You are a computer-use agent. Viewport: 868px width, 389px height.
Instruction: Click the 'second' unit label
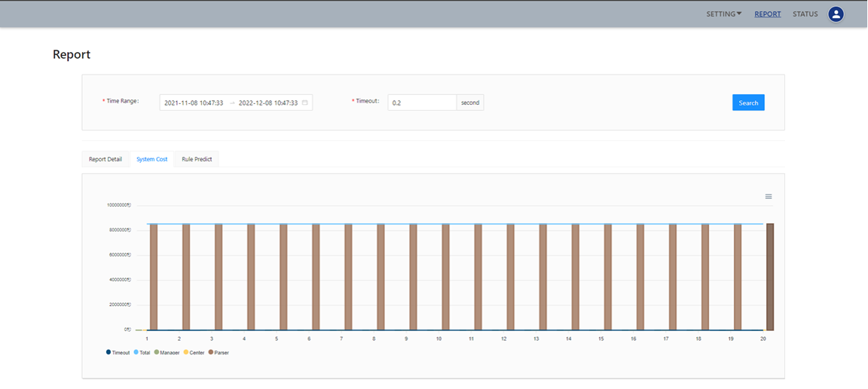pyautogui.click(x=470, y=103)
